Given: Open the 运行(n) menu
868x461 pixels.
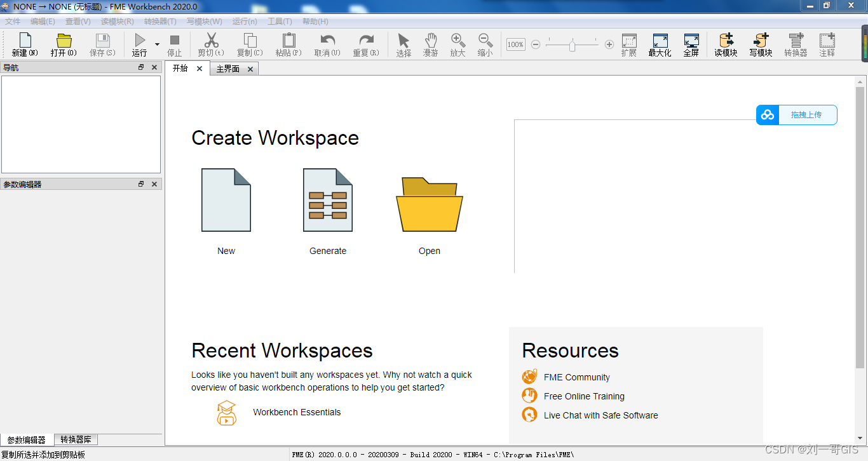Looking at the screenshot, I should [245, 22].
